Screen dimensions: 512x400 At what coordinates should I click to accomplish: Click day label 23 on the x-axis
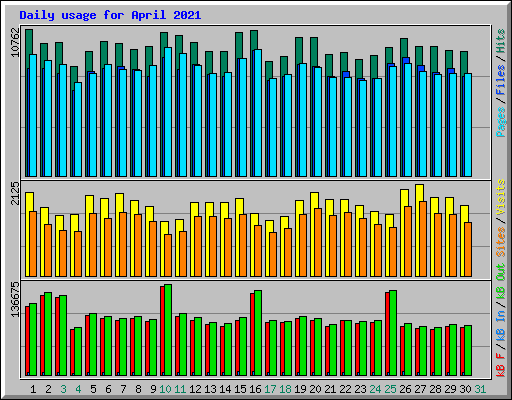point(360,389)
